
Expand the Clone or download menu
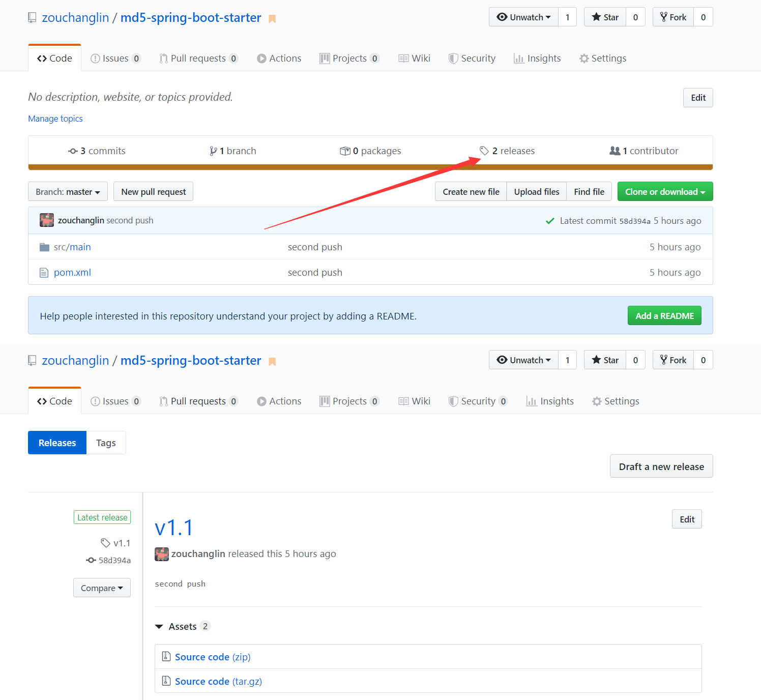tap(665, 192)
